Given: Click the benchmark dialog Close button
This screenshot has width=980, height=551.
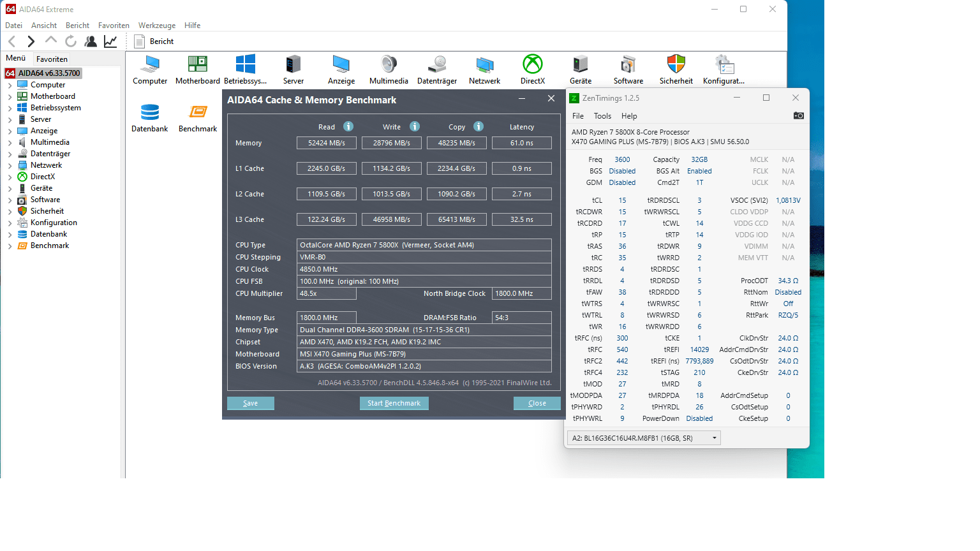Looking at the screenshot, I should point(537,403).
